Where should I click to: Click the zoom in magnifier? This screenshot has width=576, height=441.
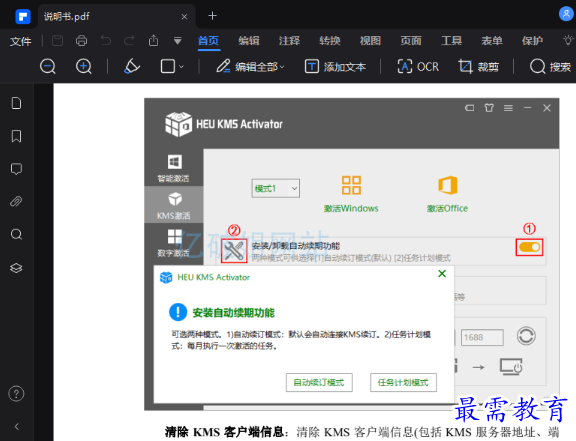(x=84, y=67)
